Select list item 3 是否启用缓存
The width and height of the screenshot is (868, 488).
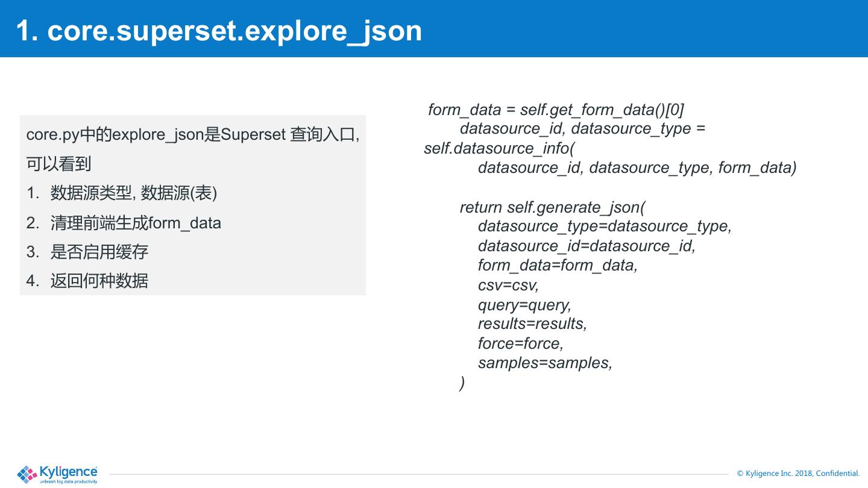point(99,252)
